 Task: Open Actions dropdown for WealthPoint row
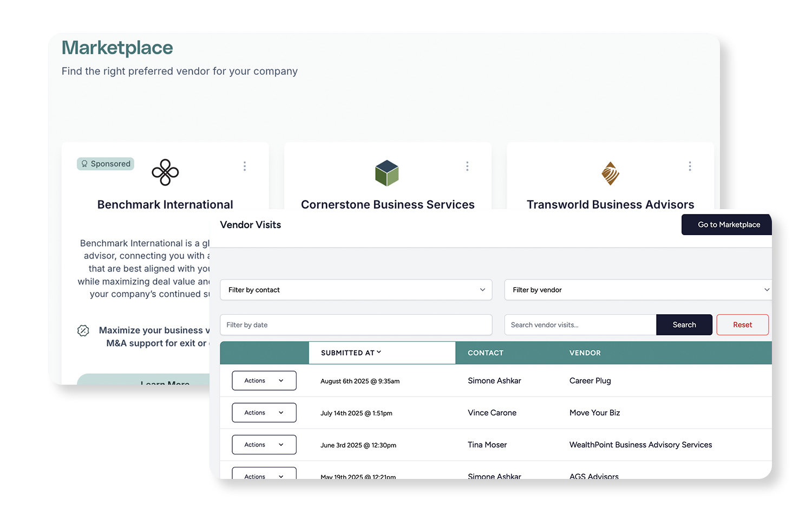tap(264, 445)
